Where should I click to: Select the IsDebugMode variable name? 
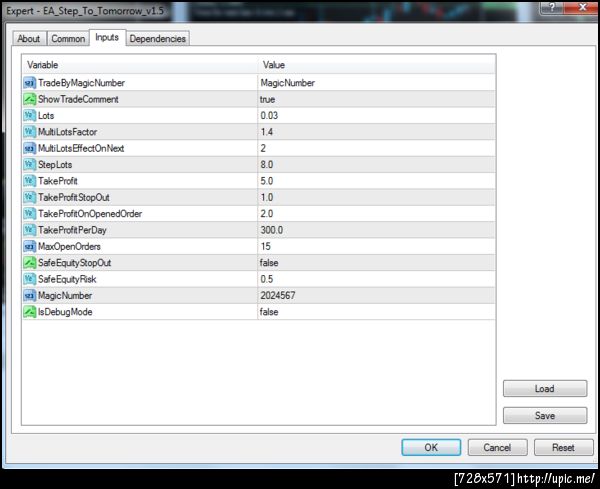(x=65, y=312)
